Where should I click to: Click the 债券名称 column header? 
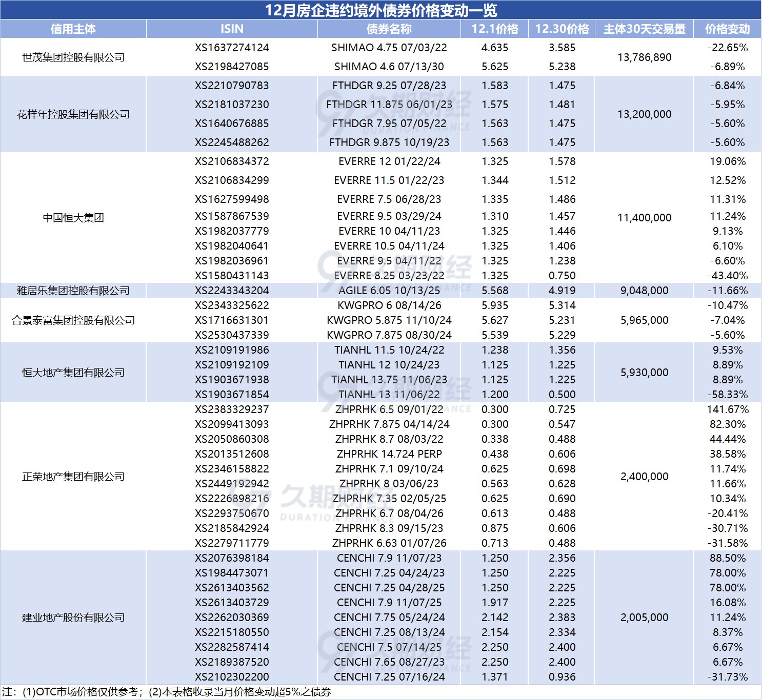pos(389,29)
